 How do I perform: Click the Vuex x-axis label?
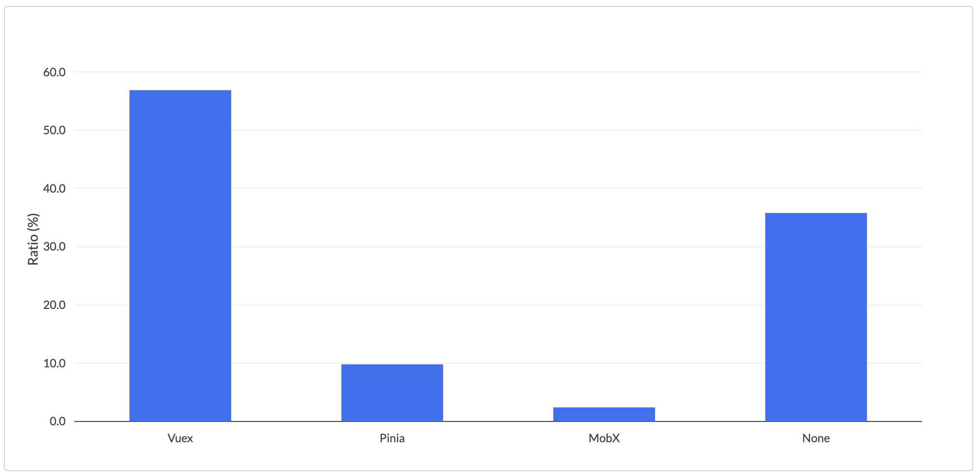tap(180, 438)
